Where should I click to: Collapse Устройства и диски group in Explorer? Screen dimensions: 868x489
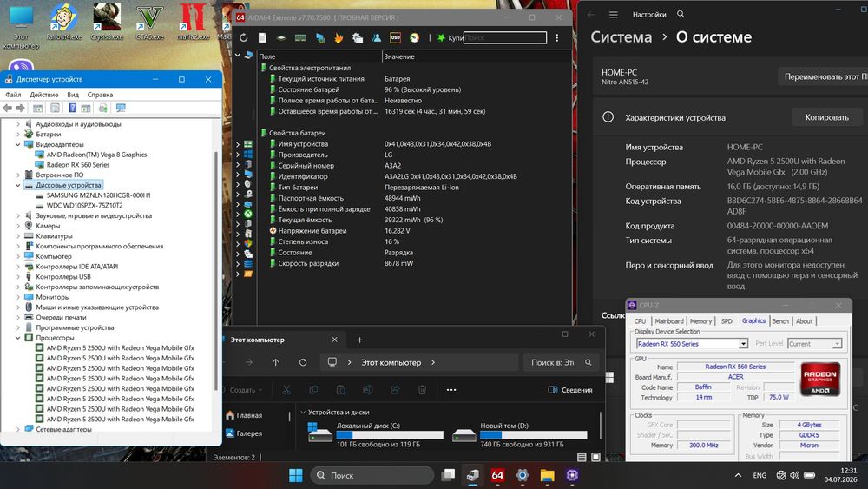coord(303,412)
